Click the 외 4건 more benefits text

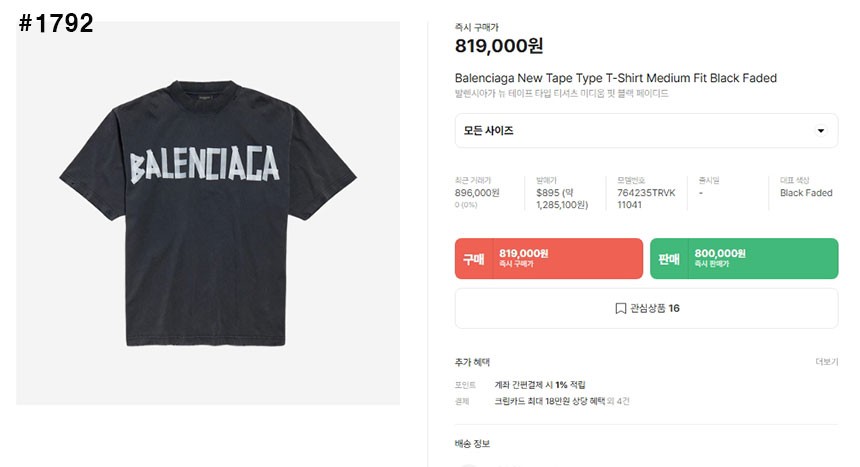[620, 401]
